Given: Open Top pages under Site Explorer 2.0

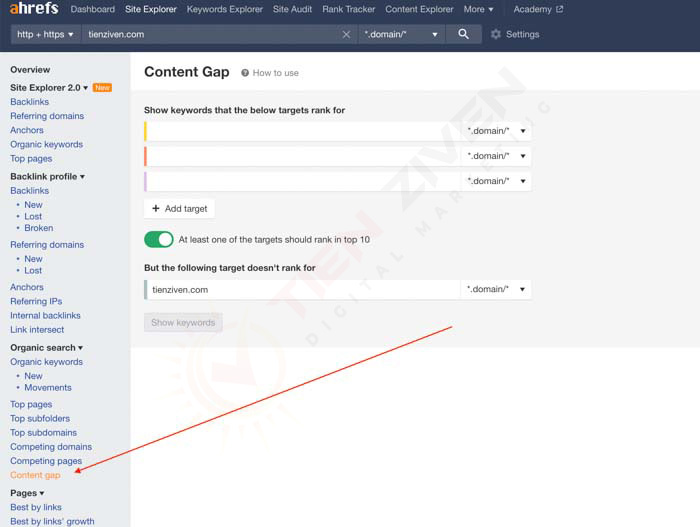Looking at the screenshot, I should [31, 159].
